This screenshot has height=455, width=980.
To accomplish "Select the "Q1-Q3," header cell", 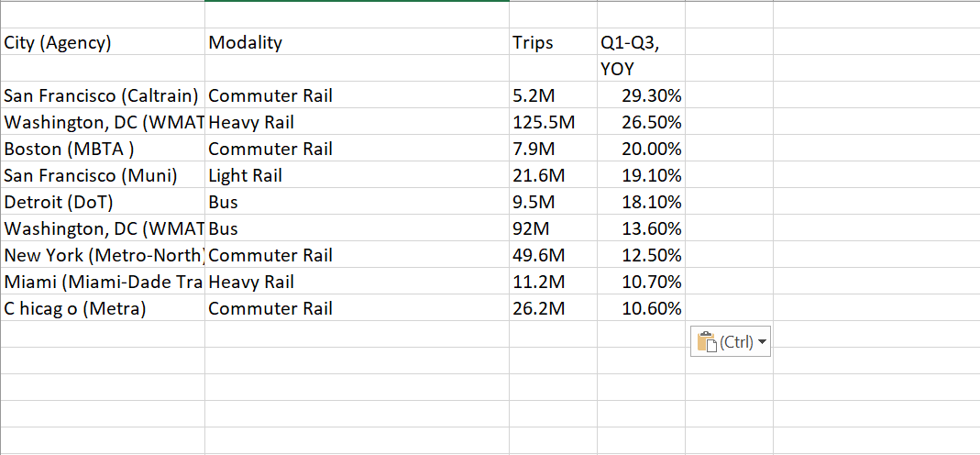I will click(629, 42).
